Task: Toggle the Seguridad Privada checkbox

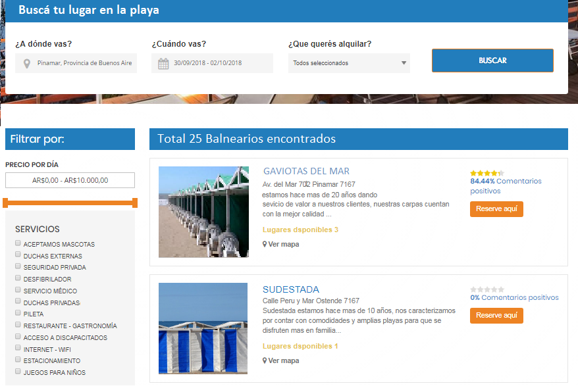Action: (x=18, y=266)
